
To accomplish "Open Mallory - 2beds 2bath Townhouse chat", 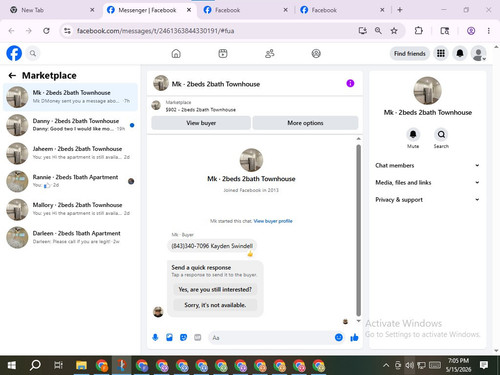I will click(70, 209).
